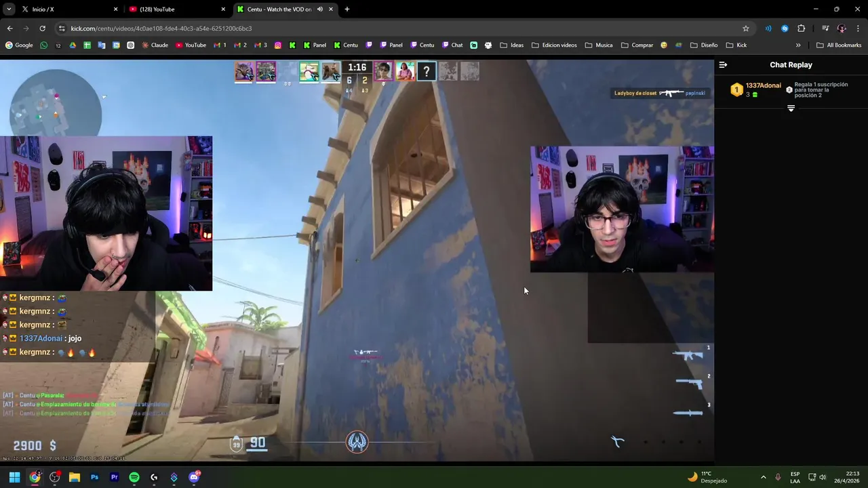Open the weather widget showing 11°C
The image size is (868, 488).
coord(707,477)
